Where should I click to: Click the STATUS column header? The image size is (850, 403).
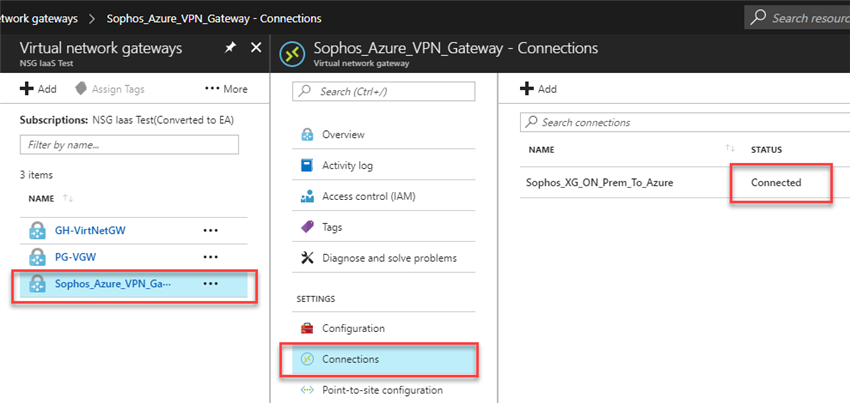click(767, 150)
